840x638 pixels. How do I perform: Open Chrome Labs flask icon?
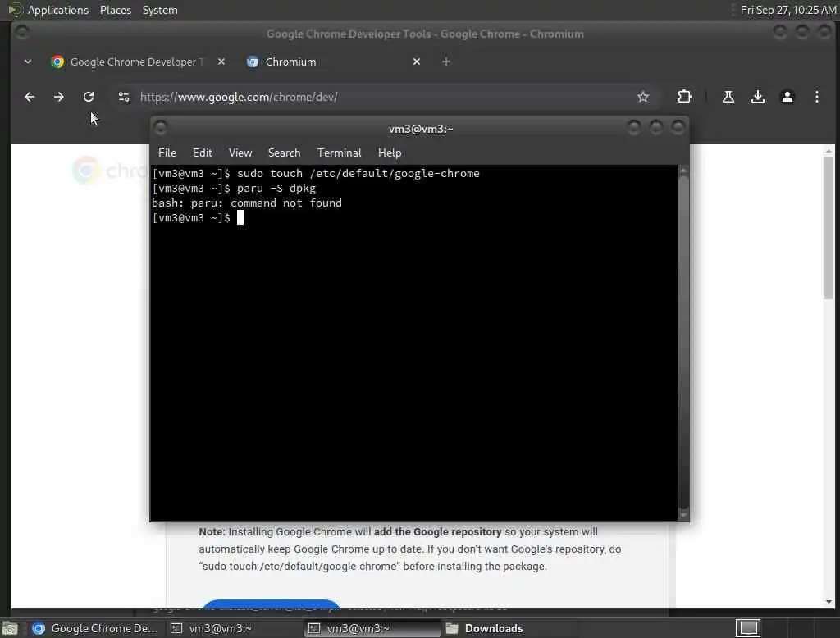click(x=728, y=97)
